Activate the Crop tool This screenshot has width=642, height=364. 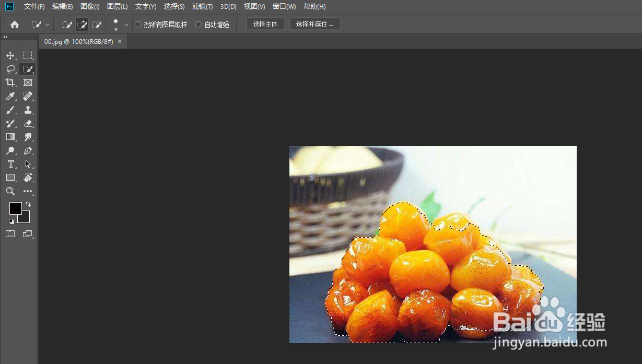coord(10,82)
